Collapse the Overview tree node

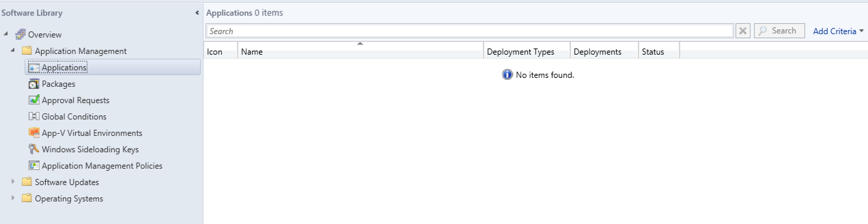point(6,34)
